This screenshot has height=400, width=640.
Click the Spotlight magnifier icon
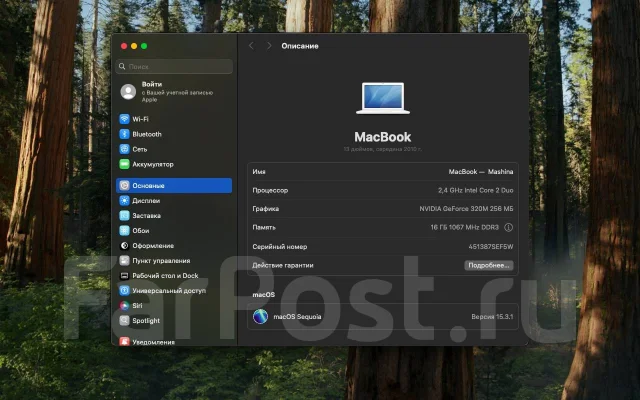point(124,320)
